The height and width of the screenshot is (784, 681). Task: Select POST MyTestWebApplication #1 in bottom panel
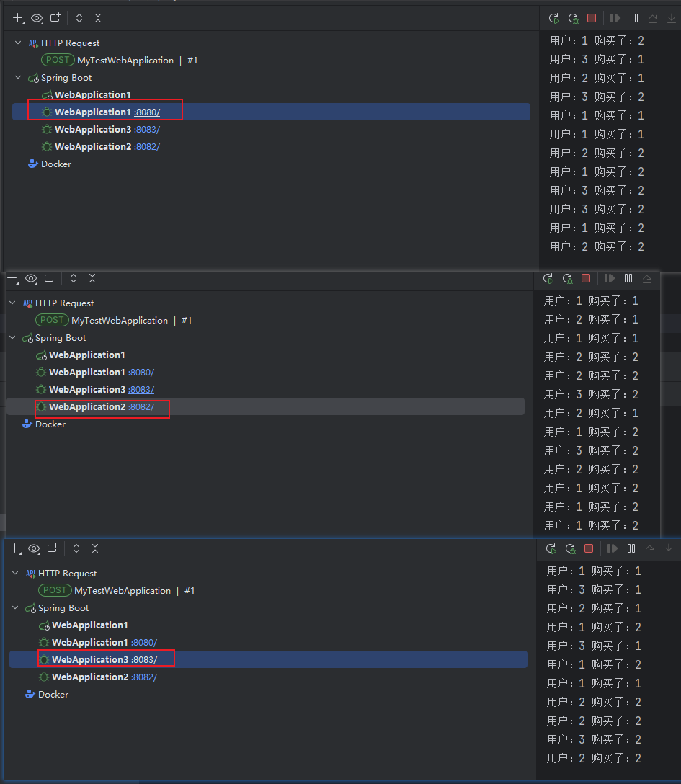(117, 590)
